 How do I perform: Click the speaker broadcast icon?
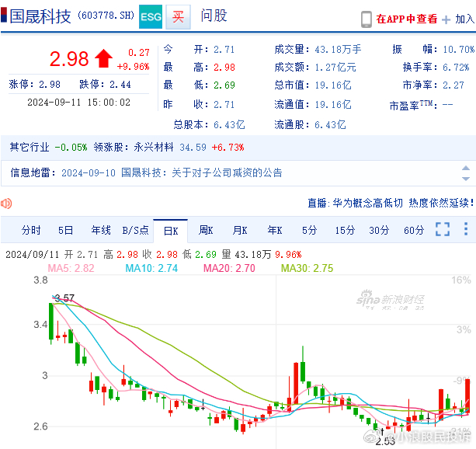(x=6, y=204)
